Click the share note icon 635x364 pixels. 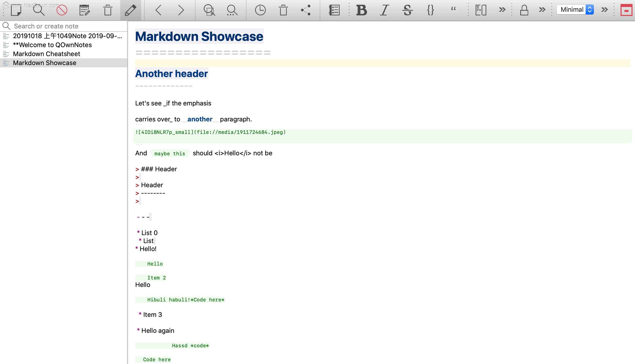click(306, 10)
